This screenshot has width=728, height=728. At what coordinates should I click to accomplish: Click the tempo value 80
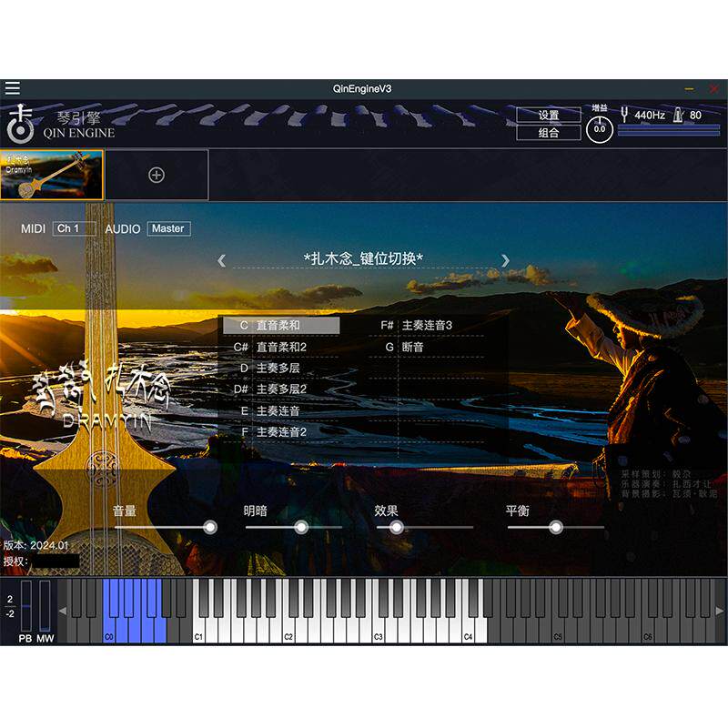(x=695, y=116)
